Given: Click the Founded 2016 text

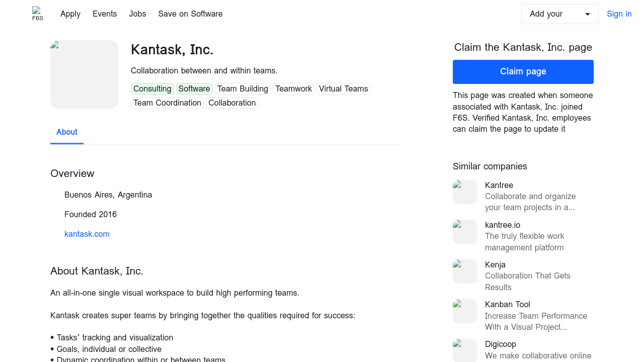Looking at the screenshot, I should (91, 215).
